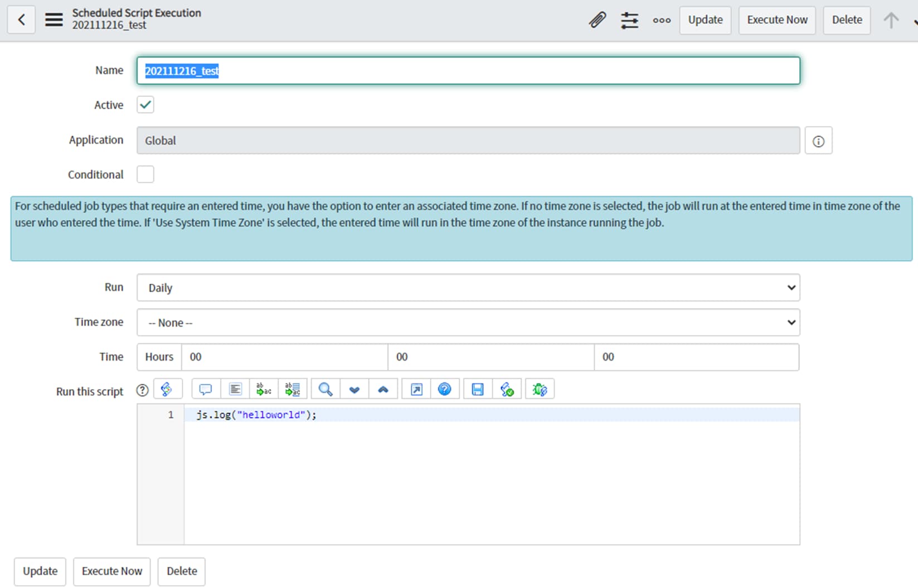918x588 pixels.
Task: Enable the Conditional checkbox
Action: tap(145, 174)
